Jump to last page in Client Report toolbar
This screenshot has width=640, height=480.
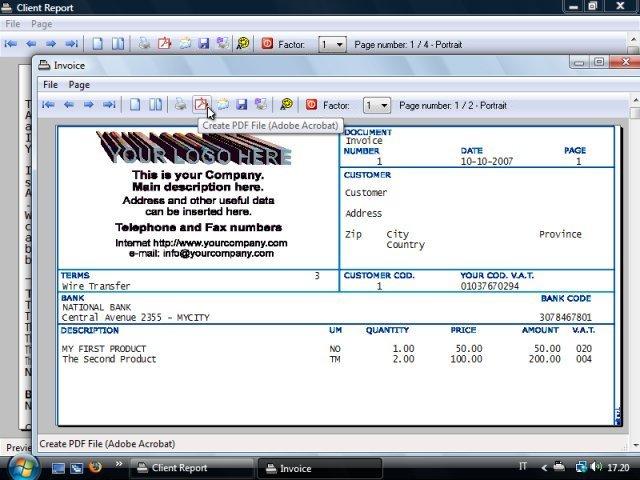click(72, 43)
